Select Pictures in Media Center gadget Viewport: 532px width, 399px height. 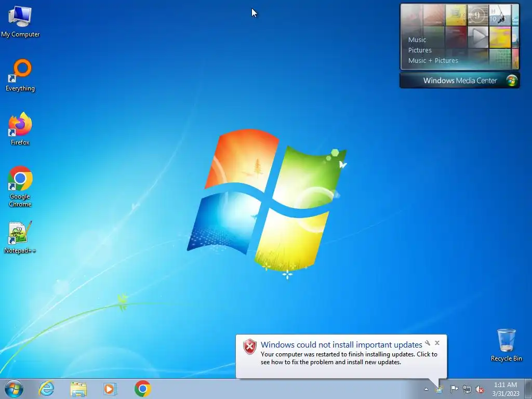pos(420,50)
